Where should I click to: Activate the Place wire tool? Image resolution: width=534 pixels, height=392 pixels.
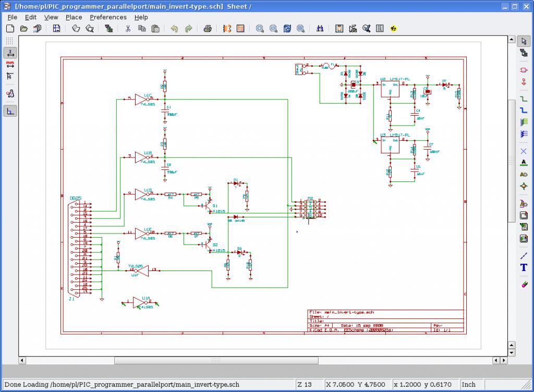pos(524,99)
